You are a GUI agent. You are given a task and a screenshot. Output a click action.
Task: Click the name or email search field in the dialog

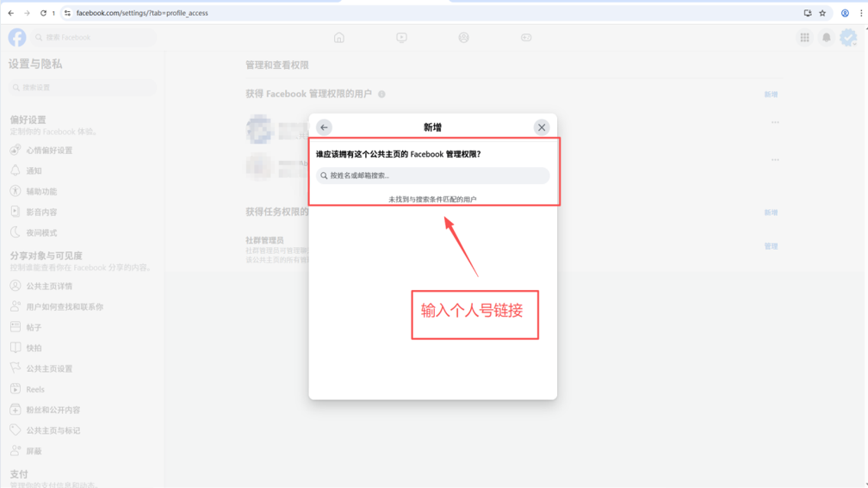[433, 176]
